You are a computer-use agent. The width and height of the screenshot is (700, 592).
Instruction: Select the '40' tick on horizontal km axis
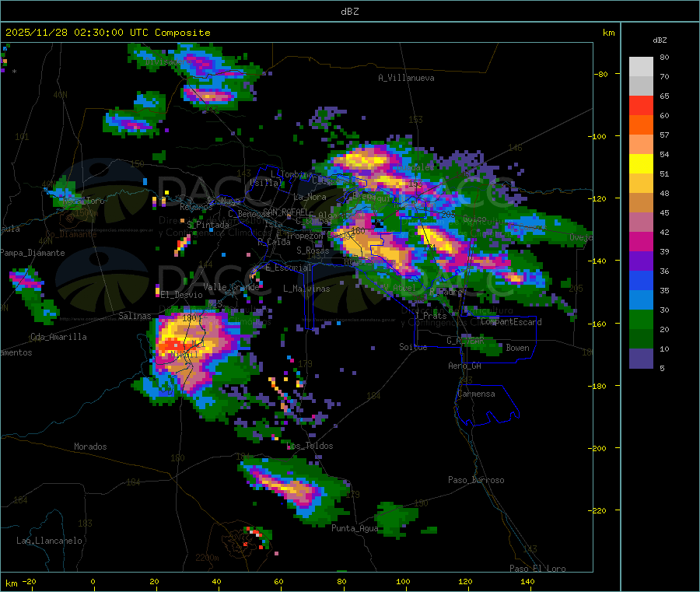pyautogui.click(x=216, y=581)
